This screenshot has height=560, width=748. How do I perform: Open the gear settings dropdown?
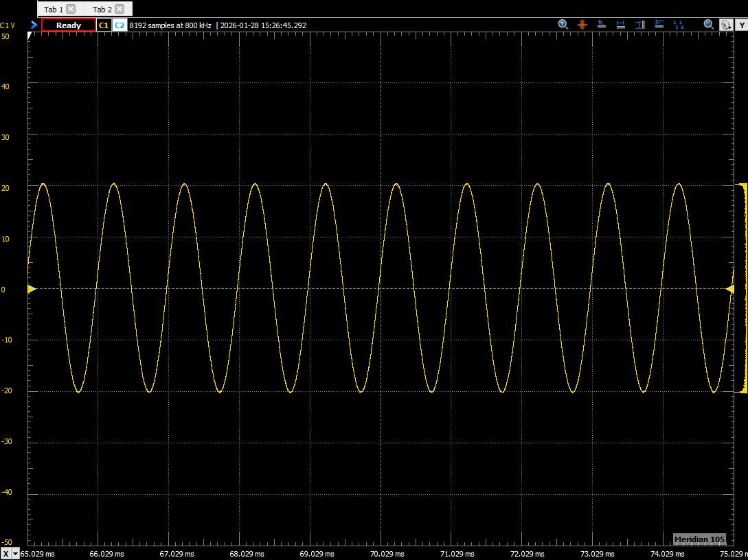726,24
